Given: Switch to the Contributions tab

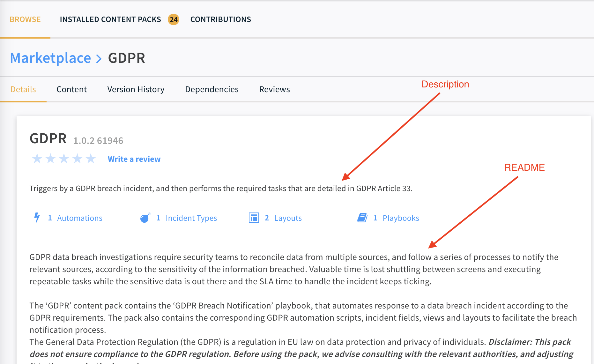Looking at the screenshot, I should [220, 19].
